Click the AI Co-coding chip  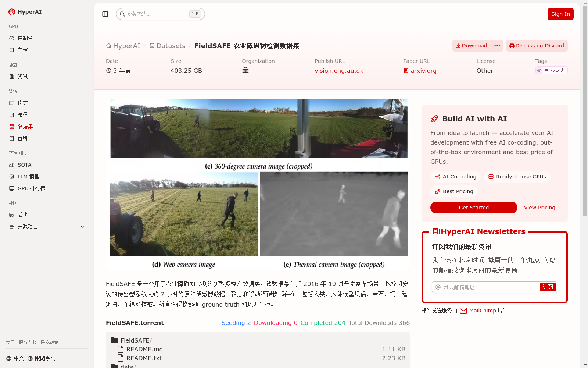(456, 177)
